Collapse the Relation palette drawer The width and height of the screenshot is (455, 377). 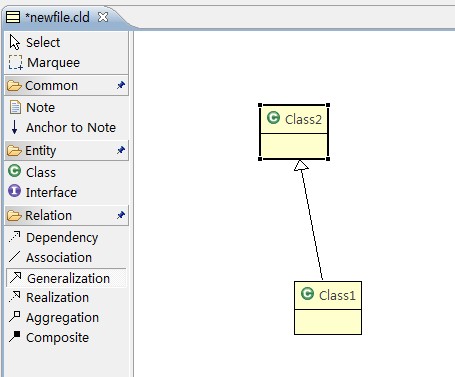pyautogui.click(x=66, y=215)
